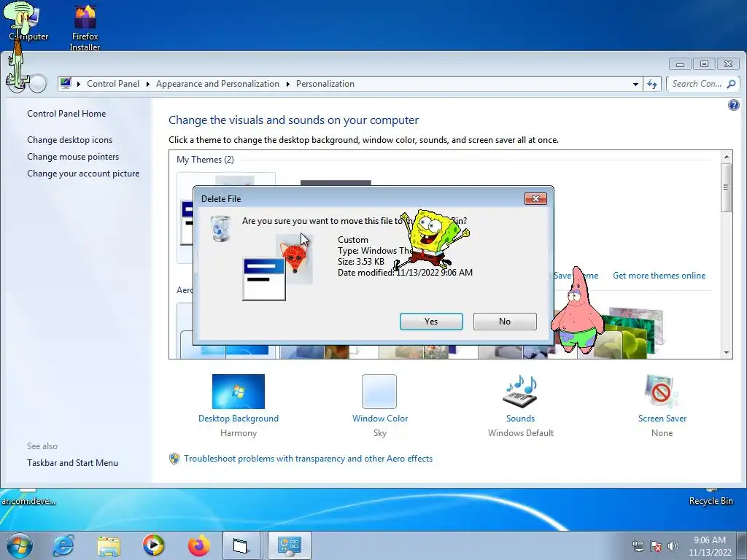The image size is (747, 560).
Task: Launch Windows Media Player from taskbar
Action: tap(153, 545)
